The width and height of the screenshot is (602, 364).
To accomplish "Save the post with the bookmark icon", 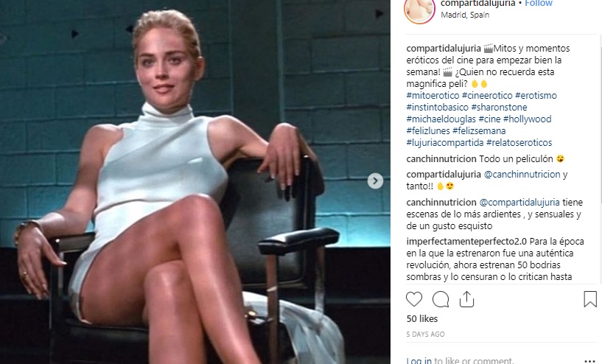I will [590, 299].
